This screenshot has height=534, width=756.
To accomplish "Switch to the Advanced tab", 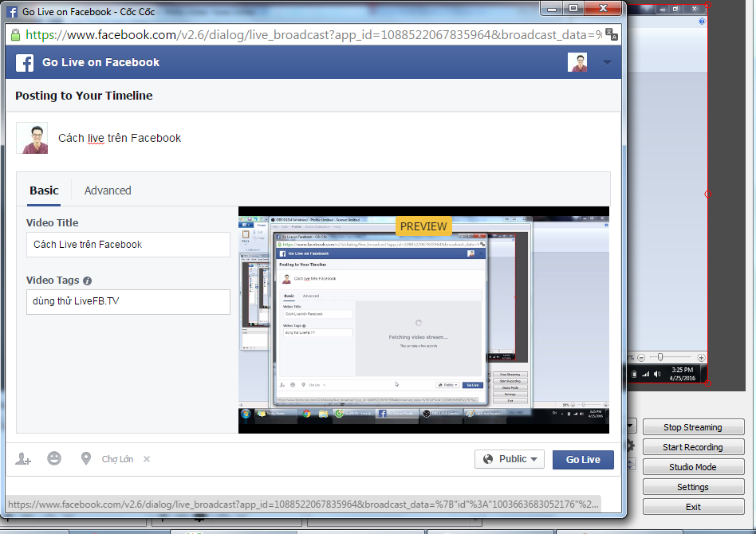I will 108,190.
